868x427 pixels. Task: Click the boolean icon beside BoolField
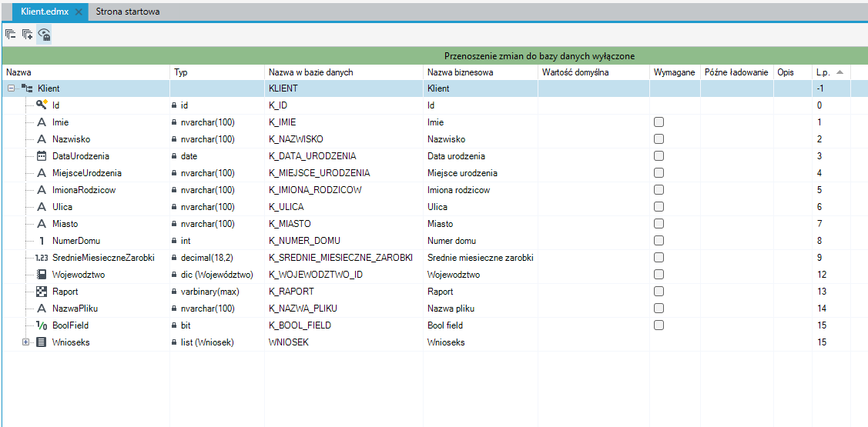pos(42,325)
